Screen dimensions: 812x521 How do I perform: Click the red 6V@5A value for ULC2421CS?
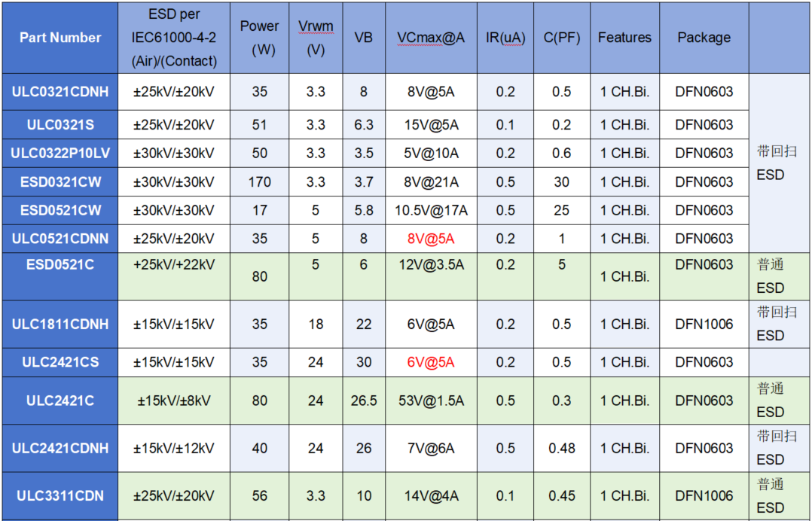click(x=430, y=361)
